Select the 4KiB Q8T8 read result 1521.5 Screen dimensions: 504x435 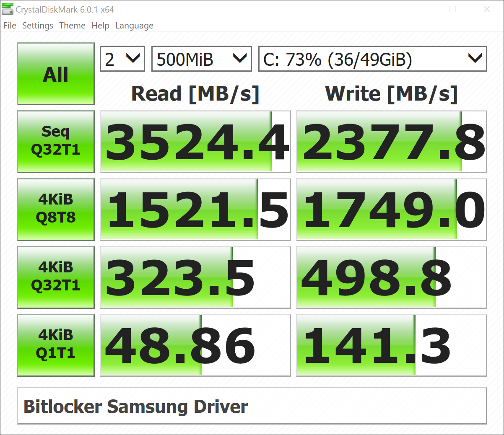pyautogui.click(x=195, y=210)
